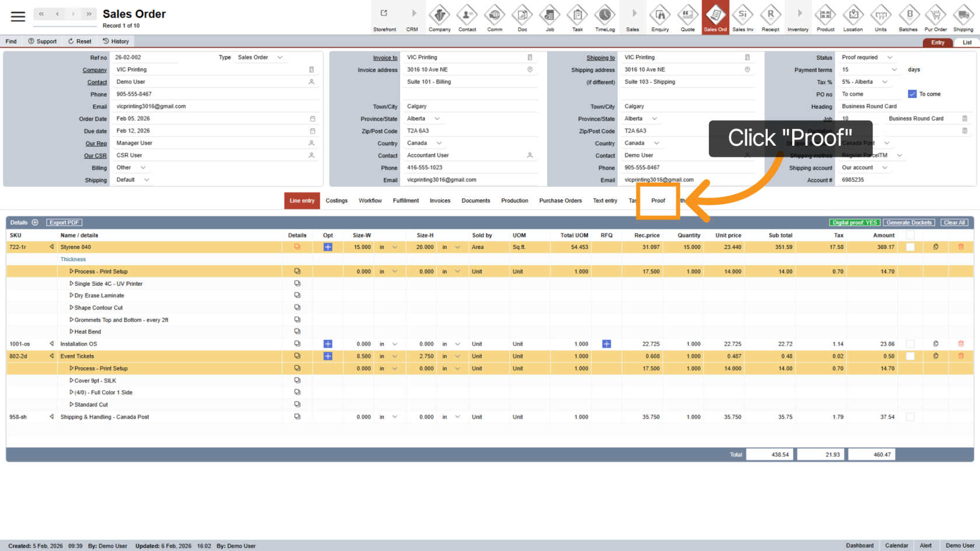Screen dimensions: 980x551
Task: Tick the checkbox on Installation OS row
Action: click(910, 344)
